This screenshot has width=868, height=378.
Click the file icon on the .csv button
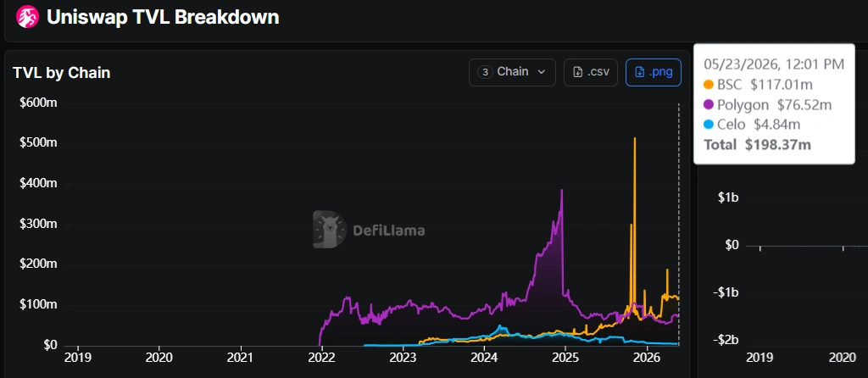click(x=577, y=72)
